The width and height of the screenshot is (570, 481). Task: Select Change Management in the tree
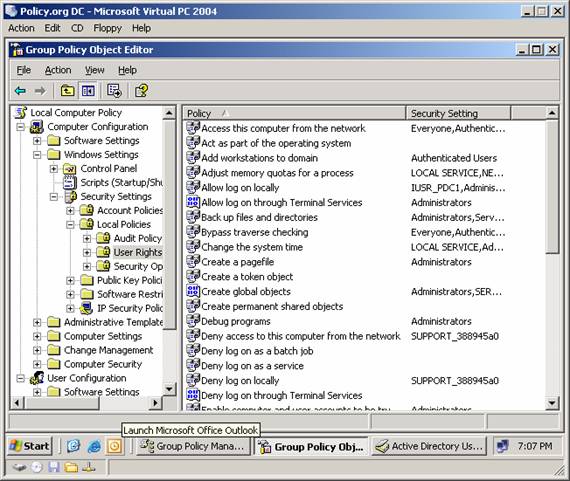pyautogui.click(x=109, y=350)
